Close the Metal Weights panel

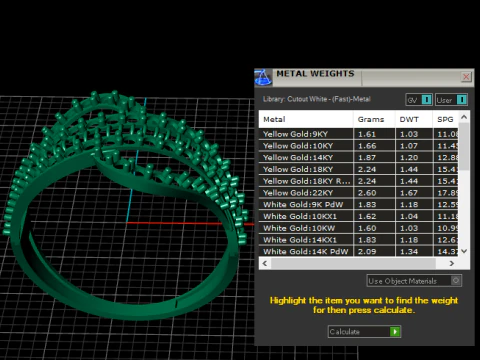[x=466, y=77]
